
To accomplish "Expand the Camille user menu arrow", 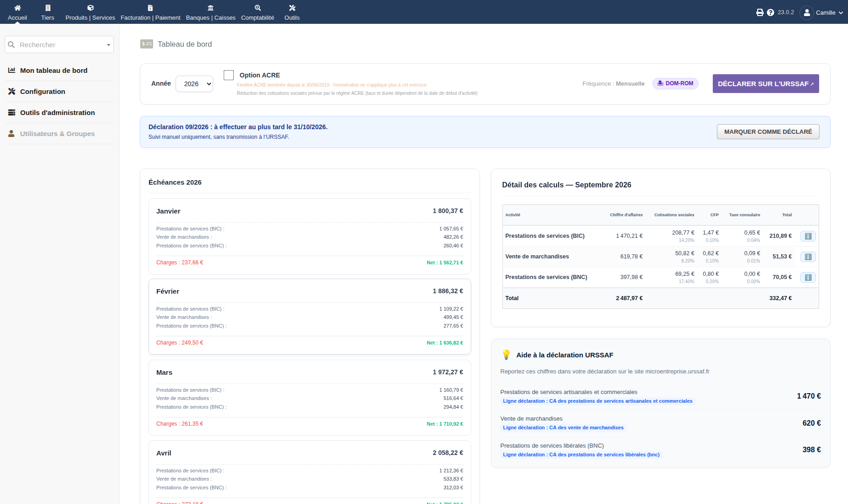I will [x=841, y=13].
